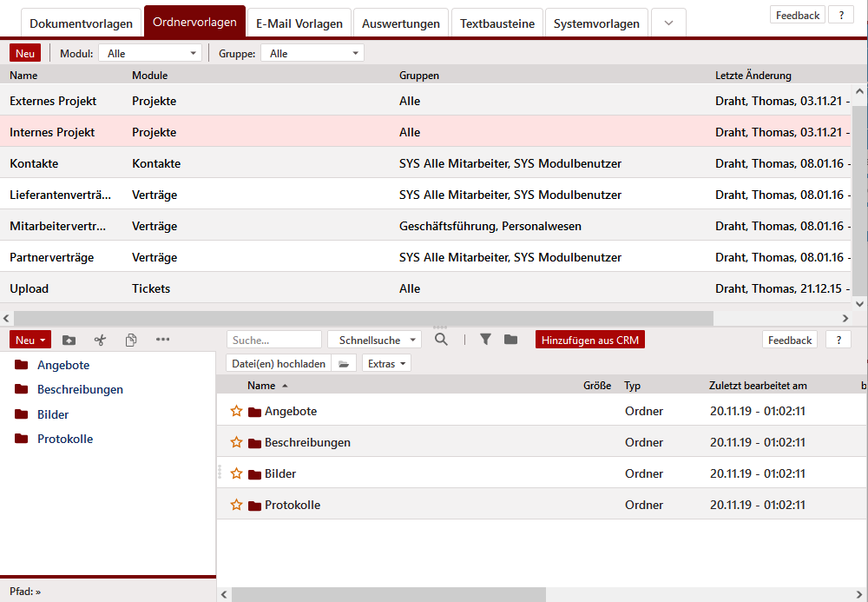This screenshot has height=602, width=868.
Task: Switch to the Dokumentvorlagen tab
Action: (x=81, y=23)
